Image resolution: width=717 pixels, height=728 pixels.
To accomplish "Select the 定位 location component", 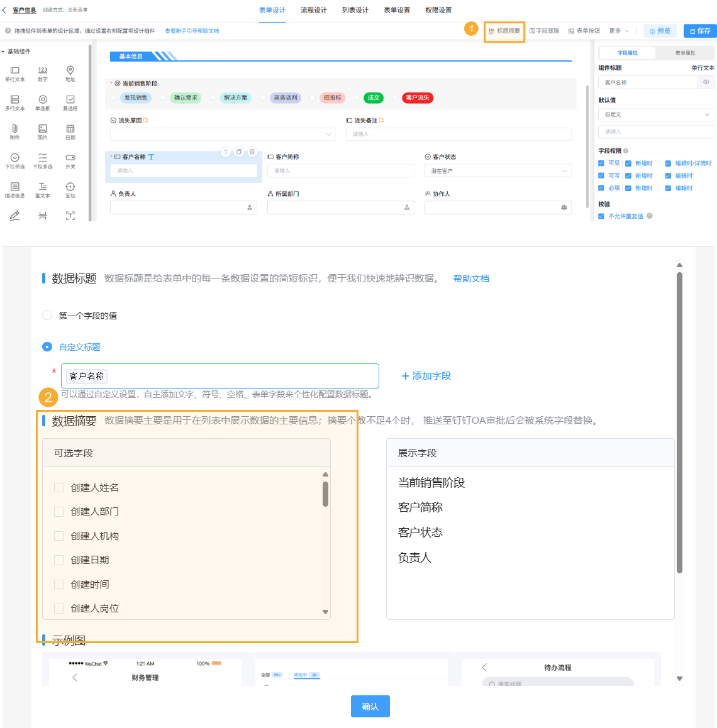I will (70, 190).
